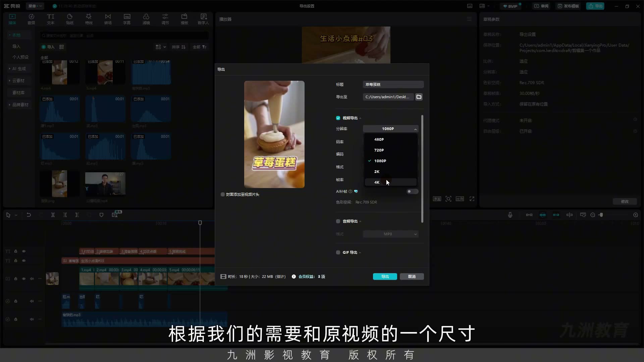Click the info icon next to AI补帧
Screen dimensions: 644x362
tap(351, 191)
